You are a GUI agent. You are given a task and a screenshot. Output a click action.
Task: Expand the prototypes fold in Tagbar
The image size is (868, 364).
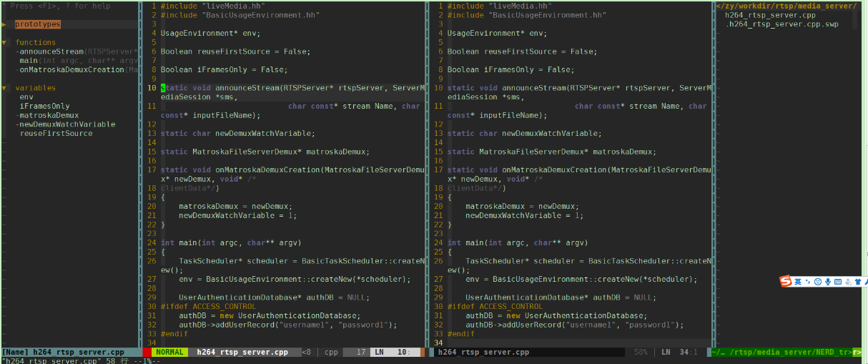4,24
